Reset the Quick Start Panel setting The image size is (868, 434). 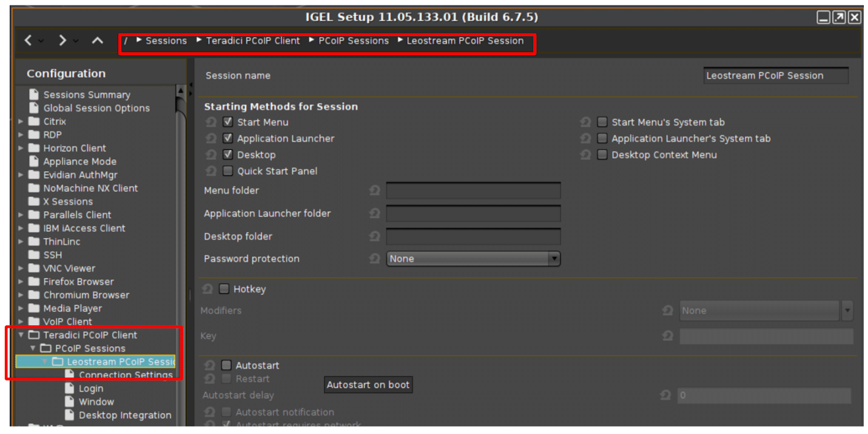211,171
